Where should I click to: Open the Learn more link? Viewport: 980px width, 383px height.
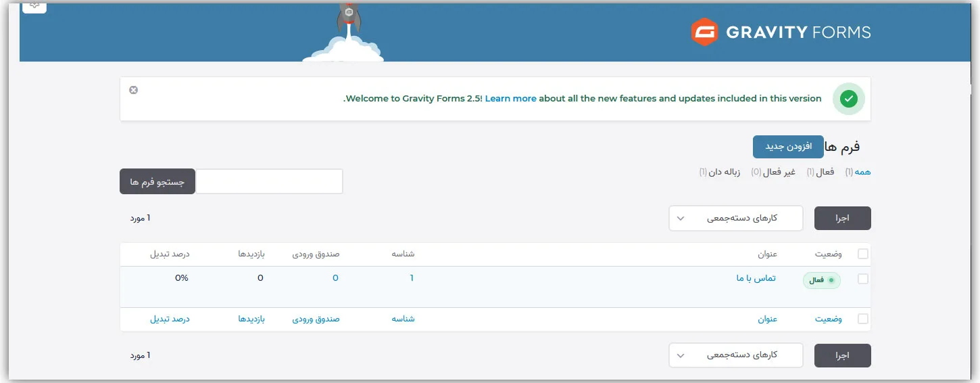510,99
